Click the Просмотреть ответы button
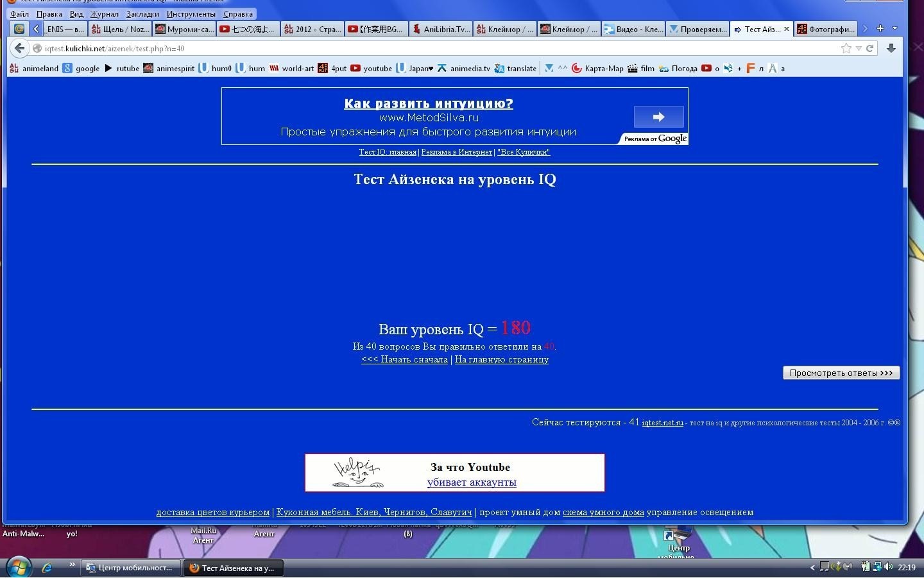This screenshot has width=924, height=578. (x=841, y=373)
